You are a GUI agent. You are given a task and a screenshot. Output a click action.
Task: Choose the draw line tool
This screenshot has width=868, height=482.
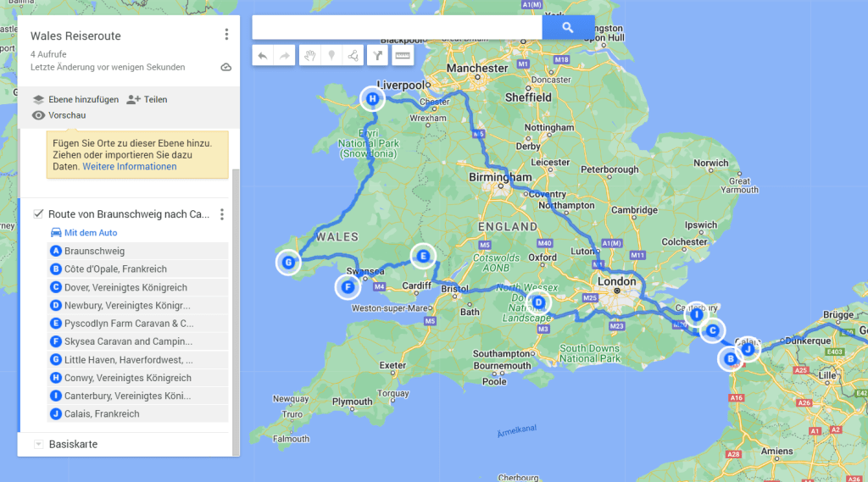(x=353, y=56)
